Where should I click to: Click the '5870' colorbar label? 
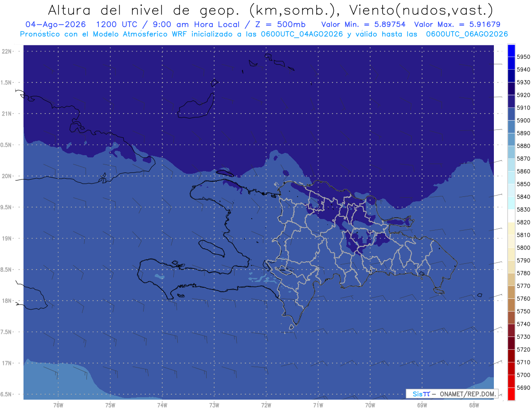click(523, 159)
